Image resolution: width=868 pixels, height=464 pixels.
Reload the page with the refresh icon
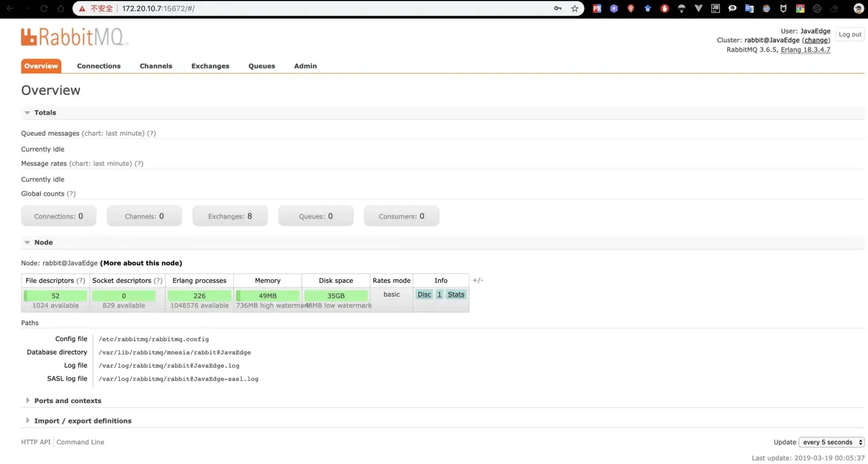click(x=44, y=9)
